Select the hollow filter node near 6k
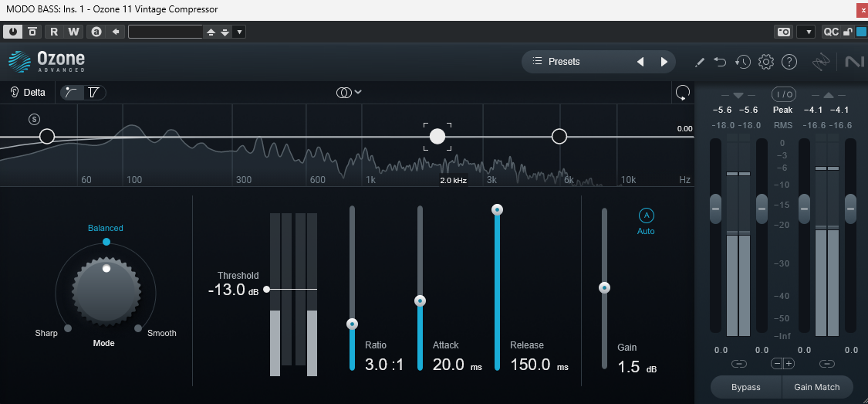This screenshot has height=404, width=868. tap(559, 136)
